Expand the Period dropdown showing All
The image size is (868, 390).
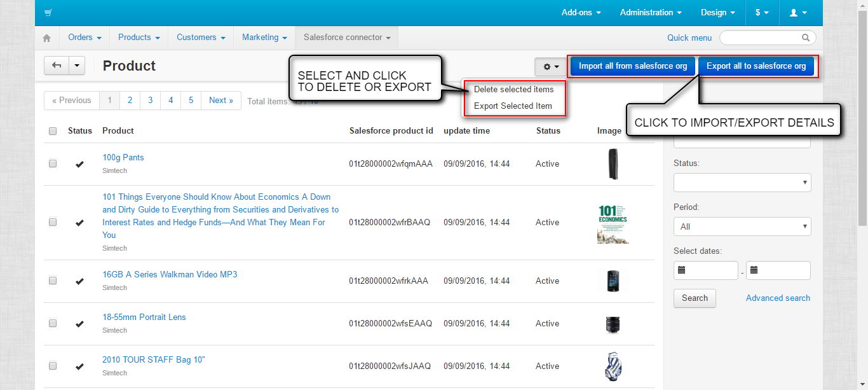[742, 226]
